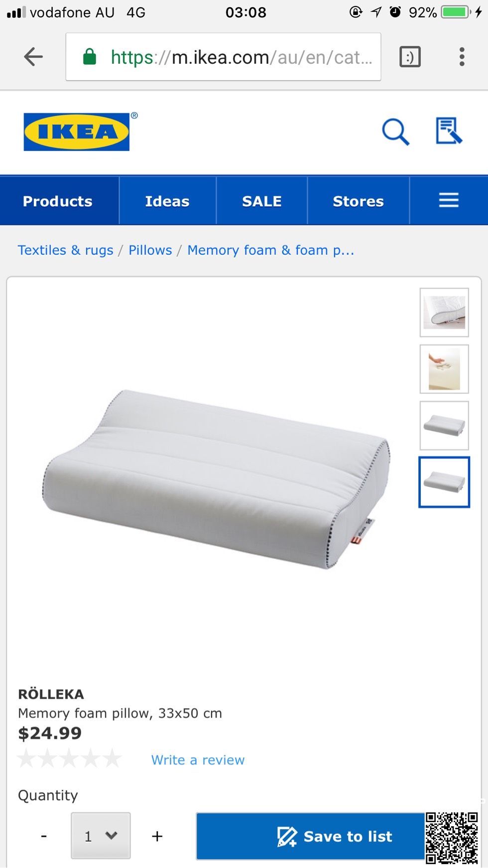The width and height of the screenshot is (488, 868).
Task: Expand the quantity dropdown
Action: click(x=101, y=836)
